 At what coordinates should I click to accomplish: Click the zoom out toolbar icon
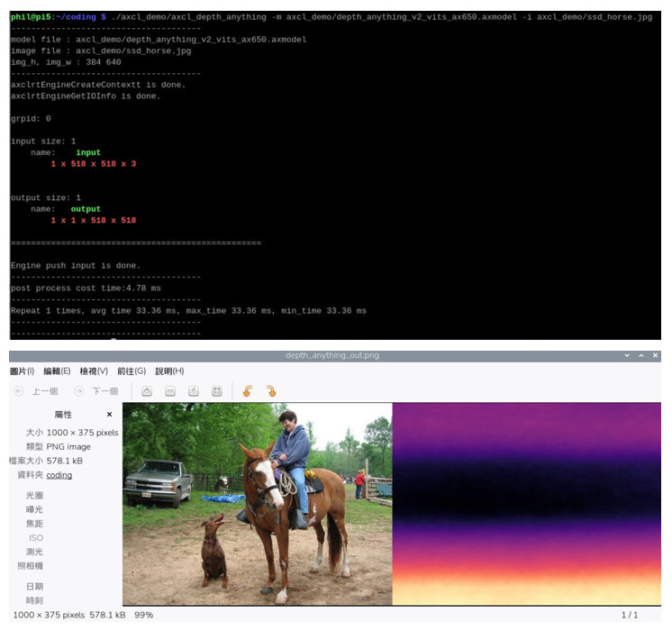coord(170,391)
